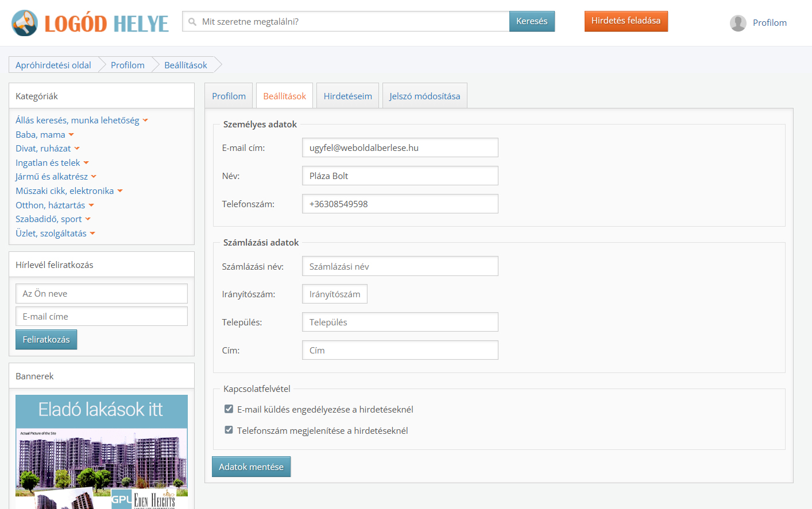The width and height of the screenshot is (812, 509).
Task: Expand the Baba, mama category arrow
Action: (x=71, y=135)
